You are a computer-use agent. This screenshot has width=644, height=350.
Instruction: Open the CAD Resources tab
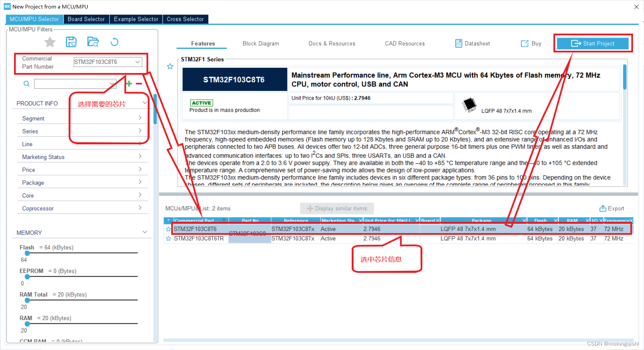click(405, 44)
